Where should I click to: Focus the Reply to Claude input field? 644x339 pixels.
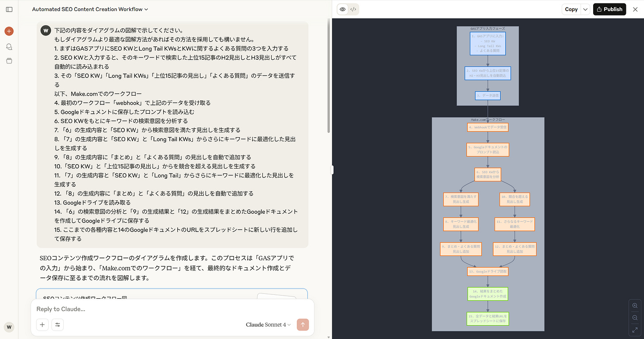tap(172, 309)
